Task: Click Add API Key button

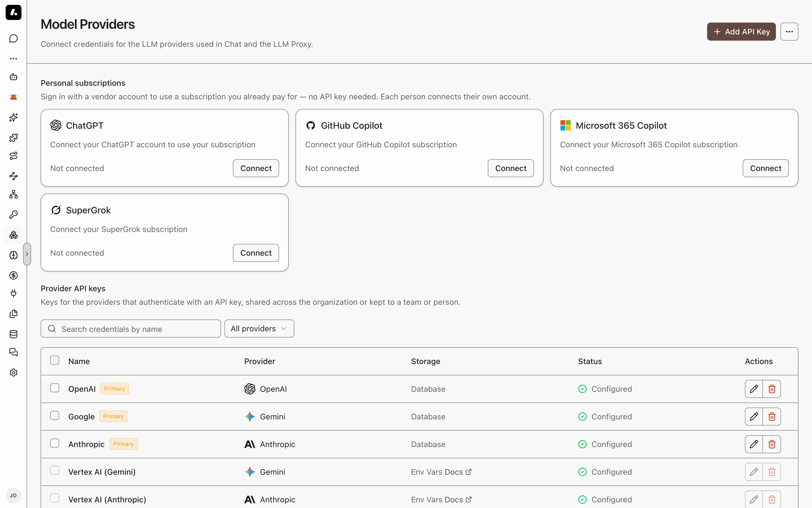Action: coord(741,32)
